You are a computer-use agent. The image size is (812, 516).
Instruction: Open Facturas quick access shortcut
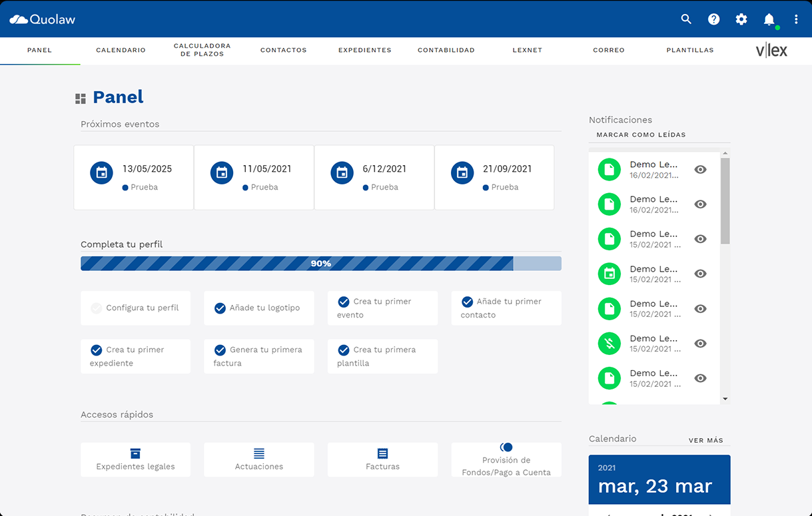click(382, 459)
